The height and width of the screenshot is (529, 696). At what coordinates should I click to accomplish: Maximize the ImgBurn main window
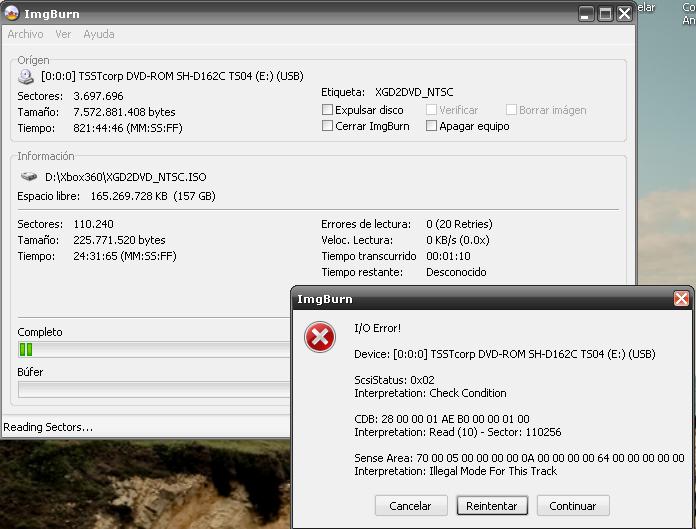tap(605, 14)
